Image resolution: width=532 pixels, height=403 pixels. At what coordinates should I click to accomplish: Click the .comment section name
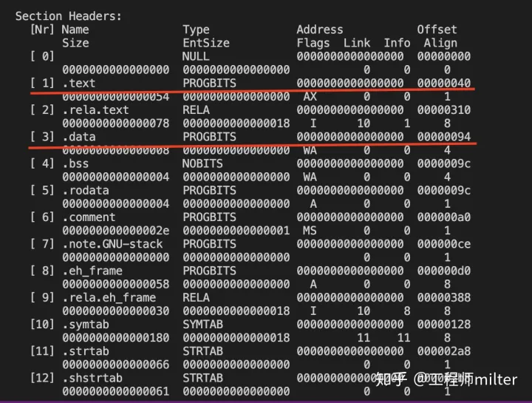89,217
